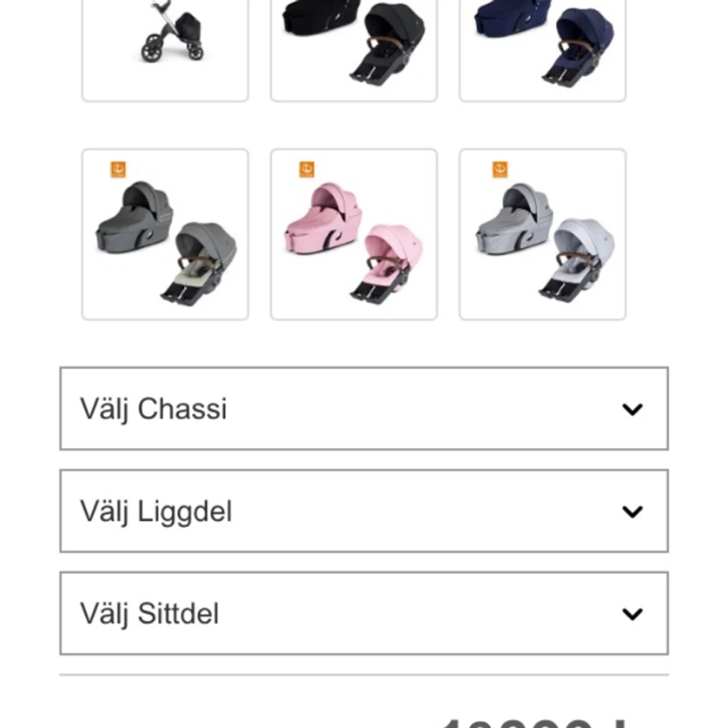Open the Välj Sittdel dropdown

click(x=364, y=613)
